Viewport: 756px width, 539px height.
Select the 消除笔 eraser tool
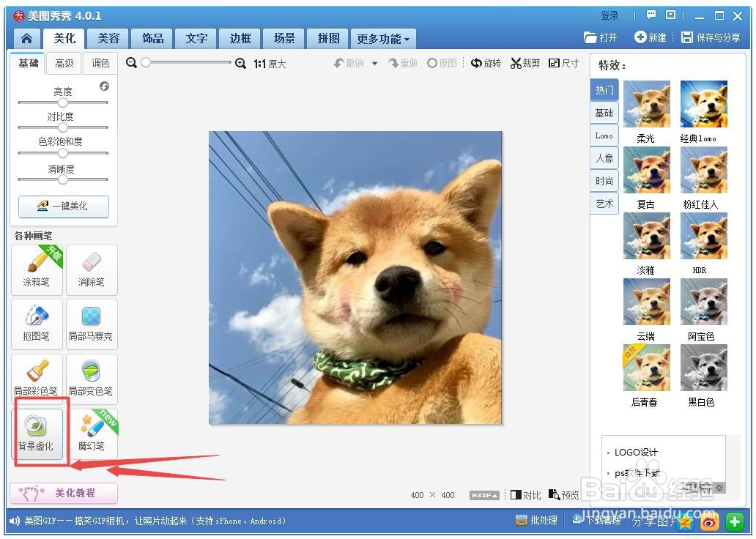pos(92,269)
